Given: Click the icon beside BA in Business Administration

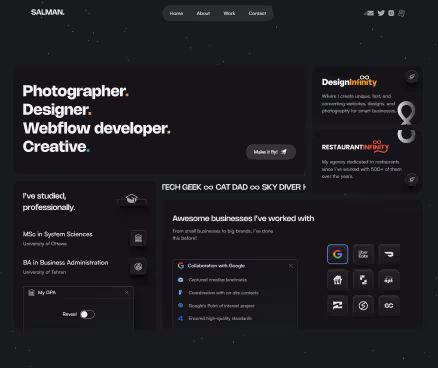Looking at the screenshot, I should [x=138, y=266].
